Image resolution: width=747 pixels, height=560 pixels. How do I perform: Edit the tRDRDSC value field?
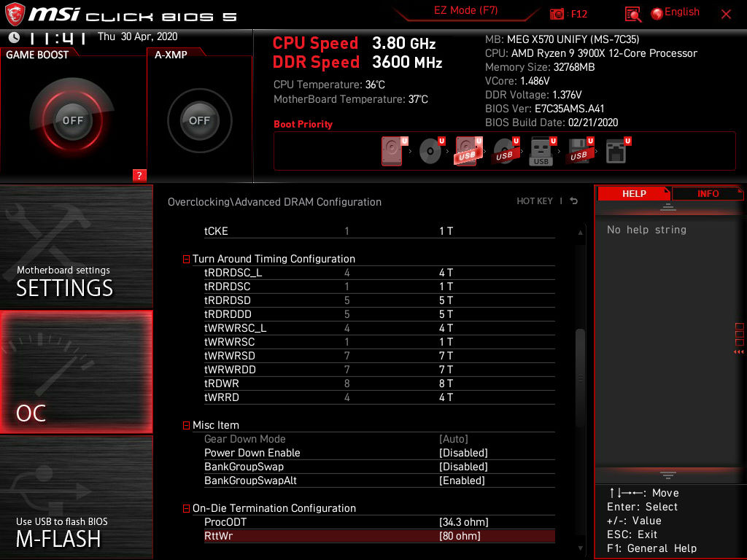(x=446, y=287)
